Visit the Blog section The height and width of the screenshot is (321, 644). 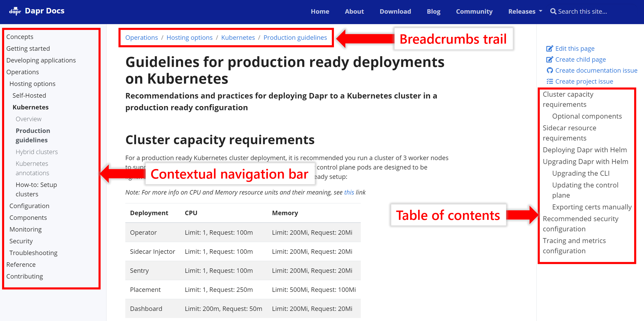tap(433, 11)
